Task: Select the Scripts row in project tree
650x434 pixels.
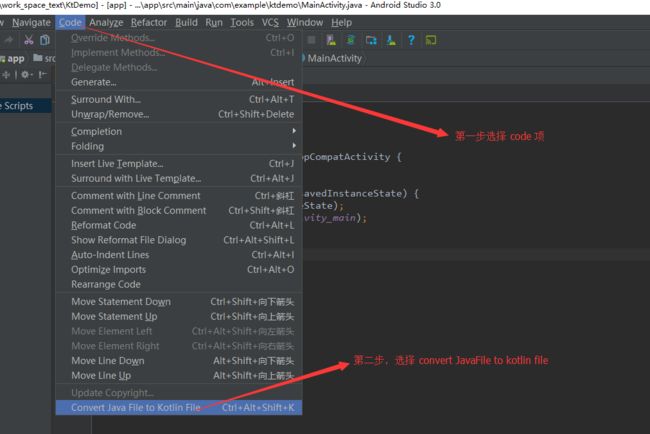Action: [x=26, y=106]
